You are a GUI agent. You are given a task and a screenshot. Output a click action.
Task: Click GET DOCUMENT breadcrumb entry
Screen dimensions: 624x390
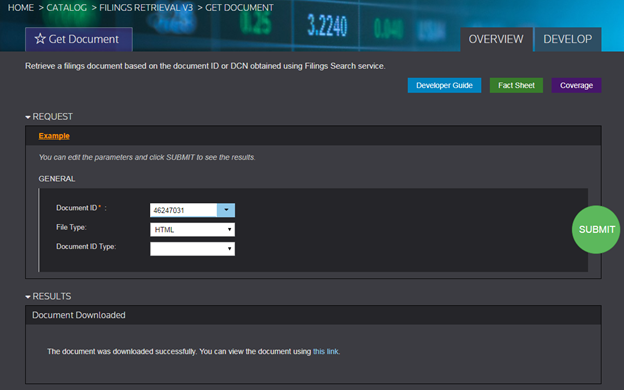point(239,8)
